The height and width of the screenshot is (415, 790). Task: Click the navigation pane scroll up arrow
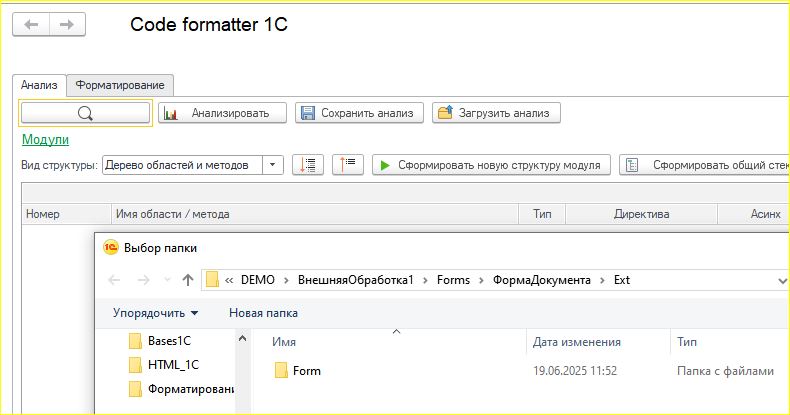point(242,338)
